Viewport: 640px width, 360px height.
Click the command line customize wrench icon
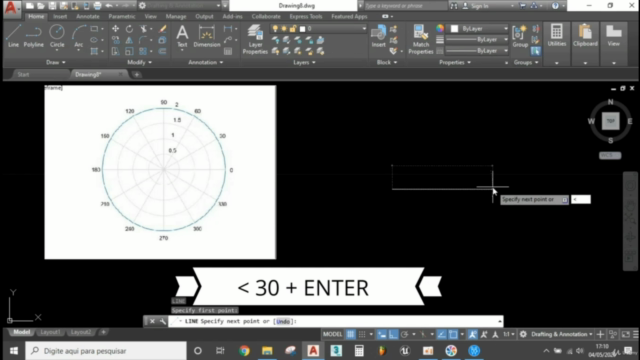[162, 321]
